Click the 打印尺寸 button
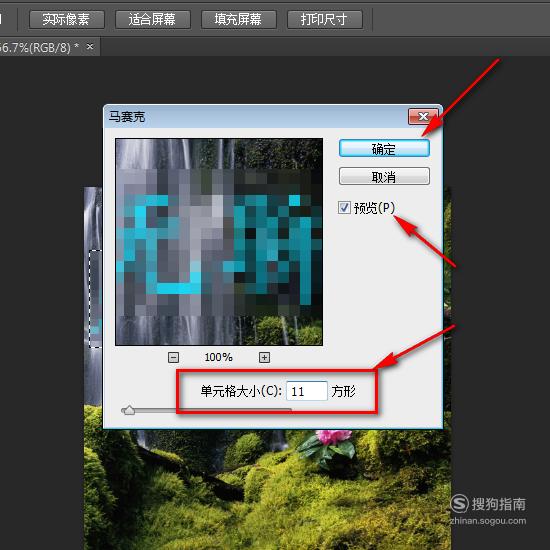The image size is (550, 550). click(x=324, y=19)
